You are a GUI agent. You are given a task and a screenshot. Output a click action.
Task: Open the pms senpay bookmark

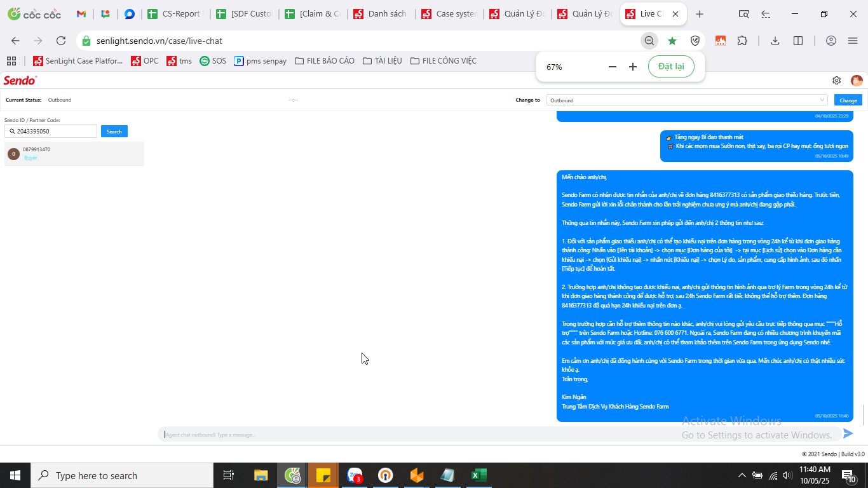[261, 61]
